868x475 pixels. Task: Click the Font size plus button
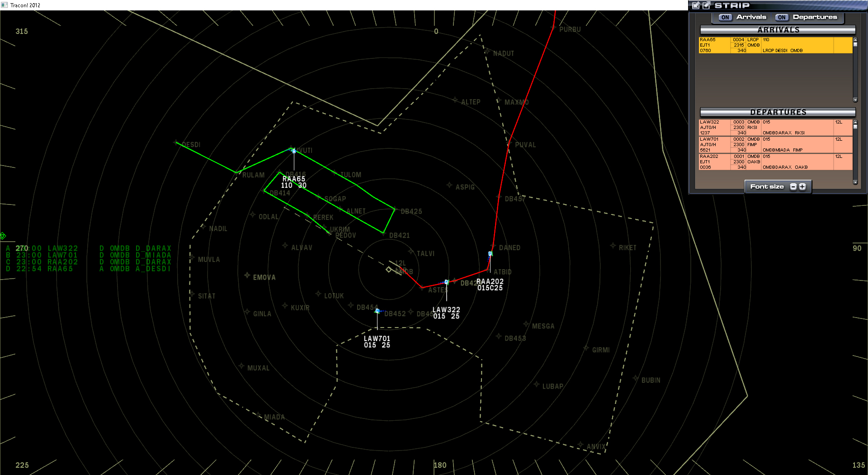tap(802, 186)
